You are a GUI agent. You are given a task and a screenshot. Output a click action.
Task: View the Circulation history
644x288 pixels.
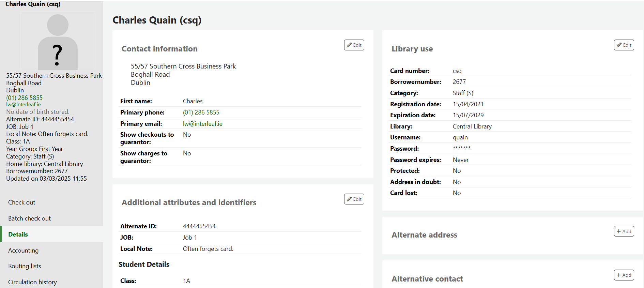[32, 282]
